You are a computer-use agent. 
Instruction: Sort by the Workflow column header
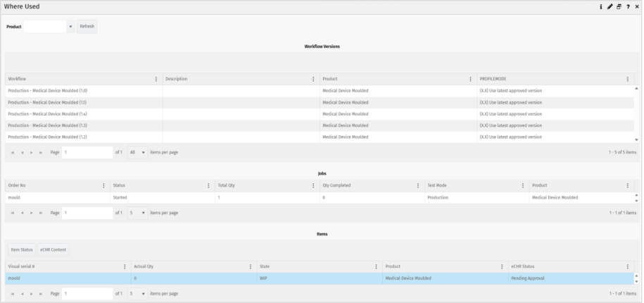click(17, 79)
